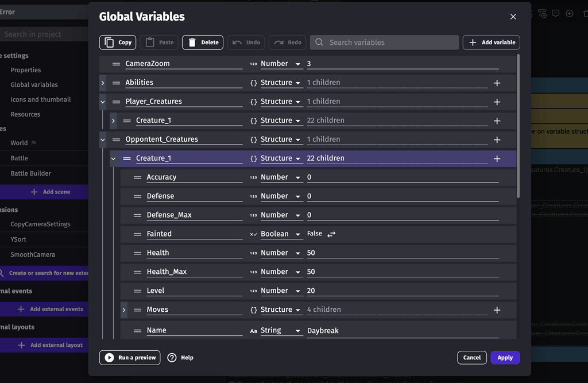Click the plus icon on the Abilities row
The width and height of the screenshot is (588, 383).
click(x=497, y=82)
